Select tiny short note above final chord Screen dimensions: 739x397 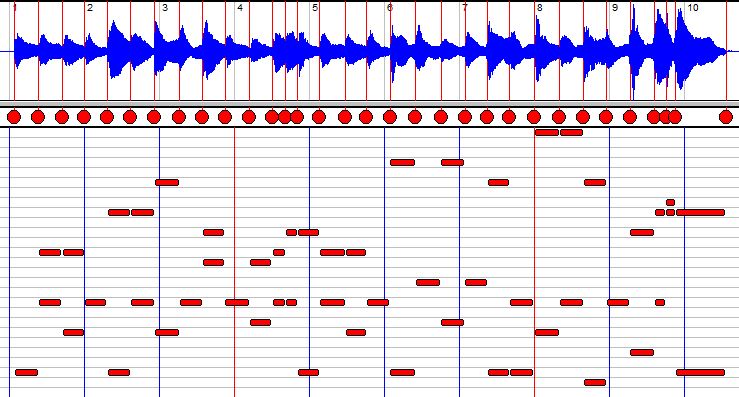[670, 202]
